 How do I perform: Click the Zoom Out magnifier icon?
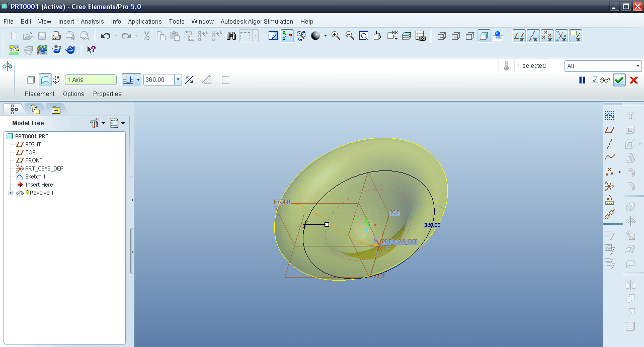click(350, 36)
